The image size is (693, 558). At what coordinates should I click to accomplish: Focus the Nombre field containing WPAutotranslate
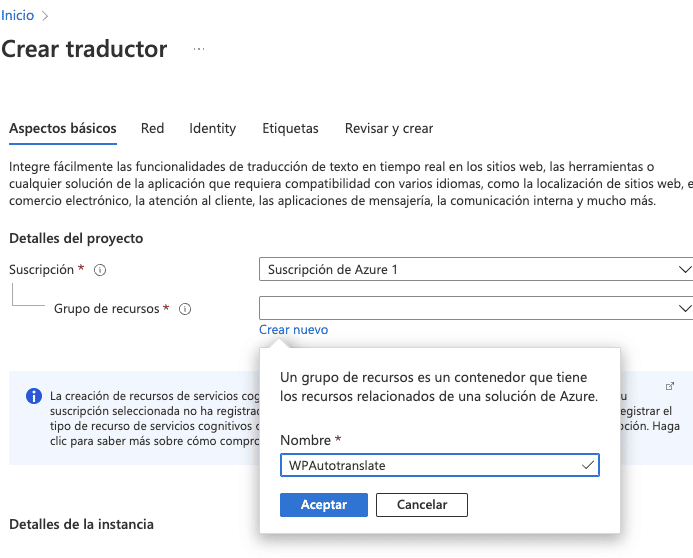coord(440,465)
